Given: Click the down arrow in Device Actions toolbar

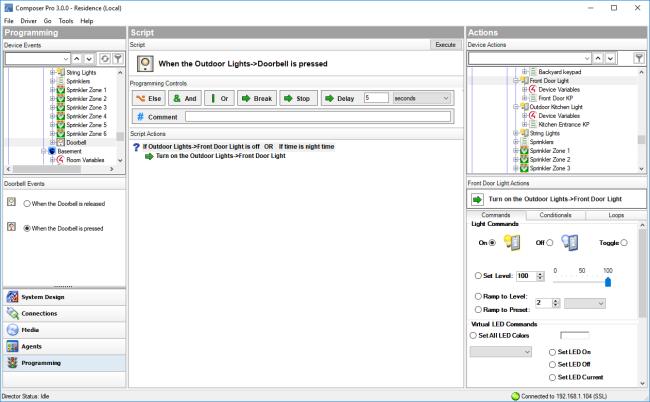Looking at the screenshot, I should point(611,58).
